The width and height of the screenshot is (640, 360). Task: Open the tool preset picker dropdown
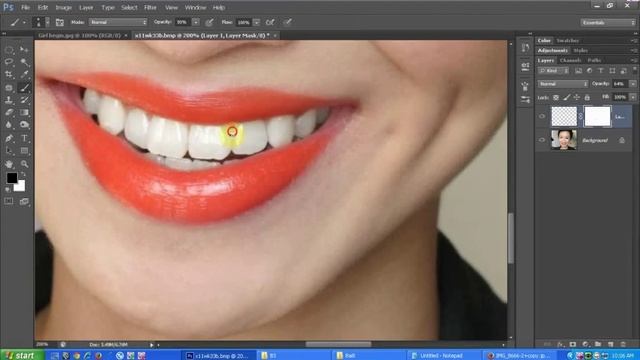(24, 22)
